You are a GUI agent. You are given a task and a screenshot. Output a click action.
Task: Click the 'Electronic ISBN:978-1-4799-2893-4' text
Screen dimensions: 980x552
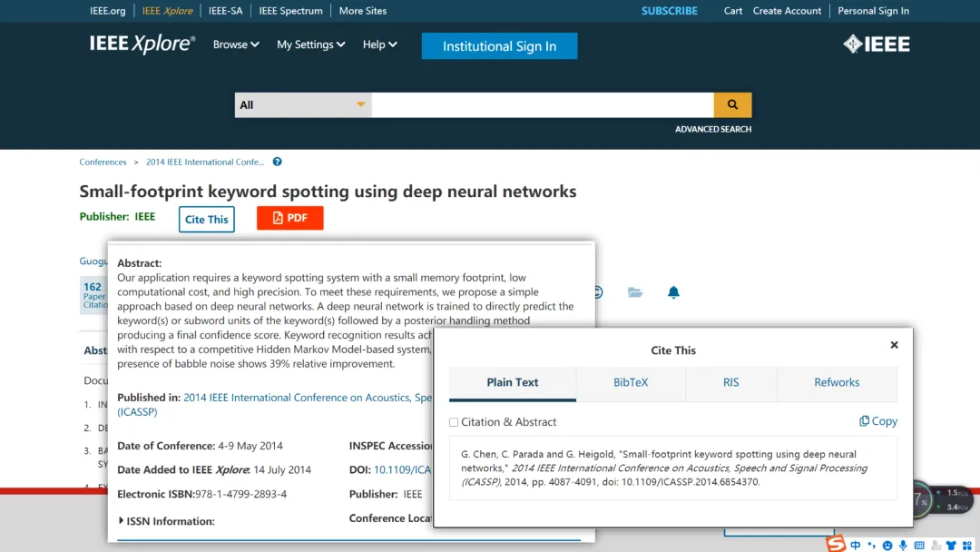(x=201, y=494)
